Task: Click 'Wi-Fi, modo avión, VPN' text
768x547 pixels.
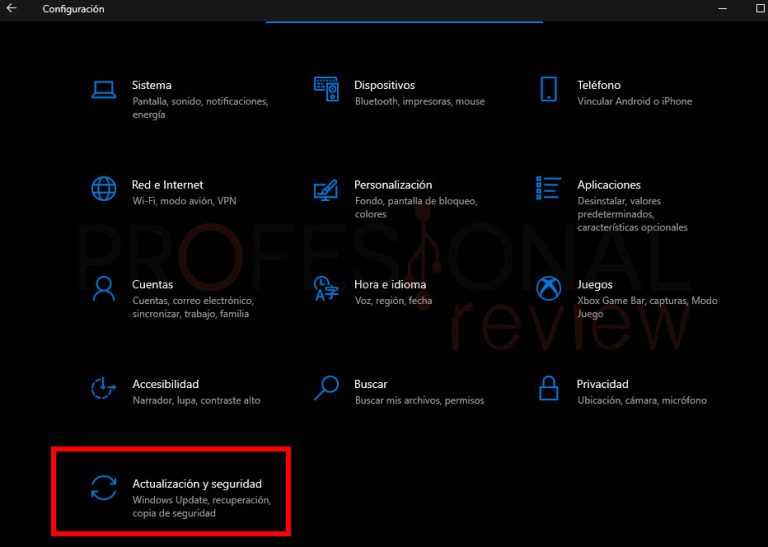Action: click(x=184, y=201)
